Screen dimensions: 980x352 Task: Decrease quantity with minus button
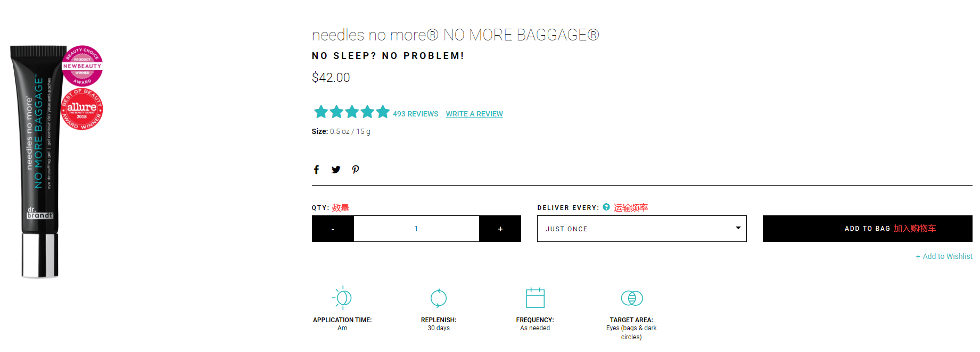pyautogui.click(x=333, y=229)
